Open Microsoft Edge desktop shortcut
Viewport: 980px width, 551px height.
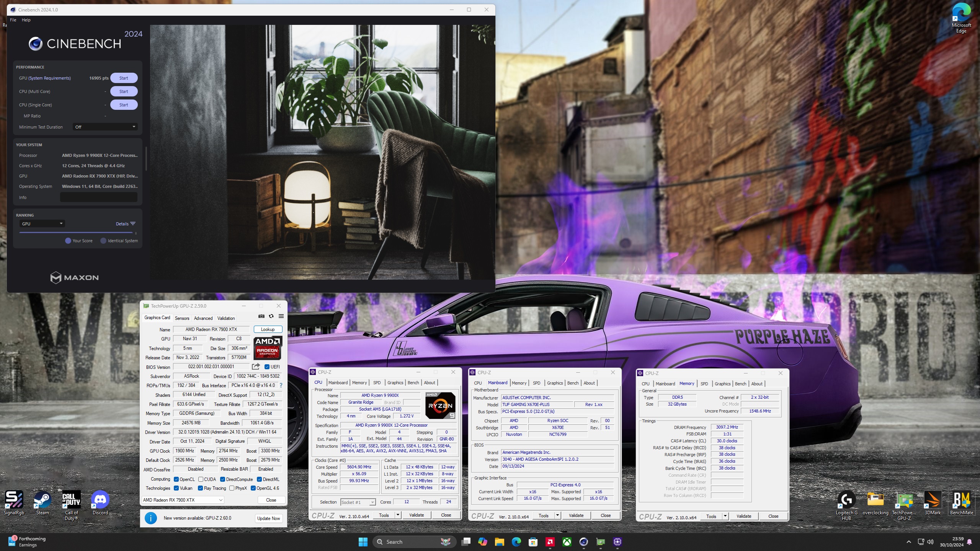pyautogui.click(x=961, y=17)
